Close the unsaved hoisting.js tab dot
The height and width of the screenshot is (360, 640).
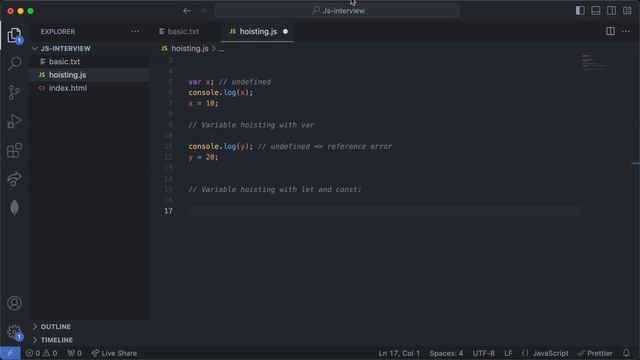coord(285,31)
